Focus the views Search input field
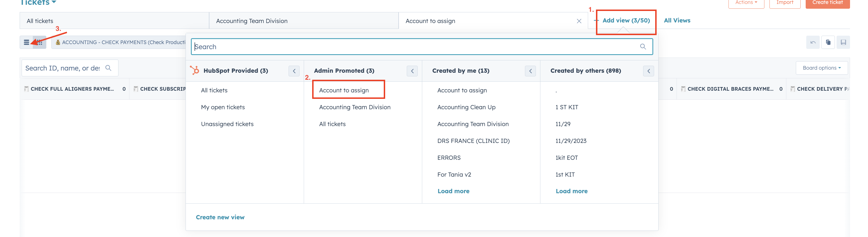 414,47
